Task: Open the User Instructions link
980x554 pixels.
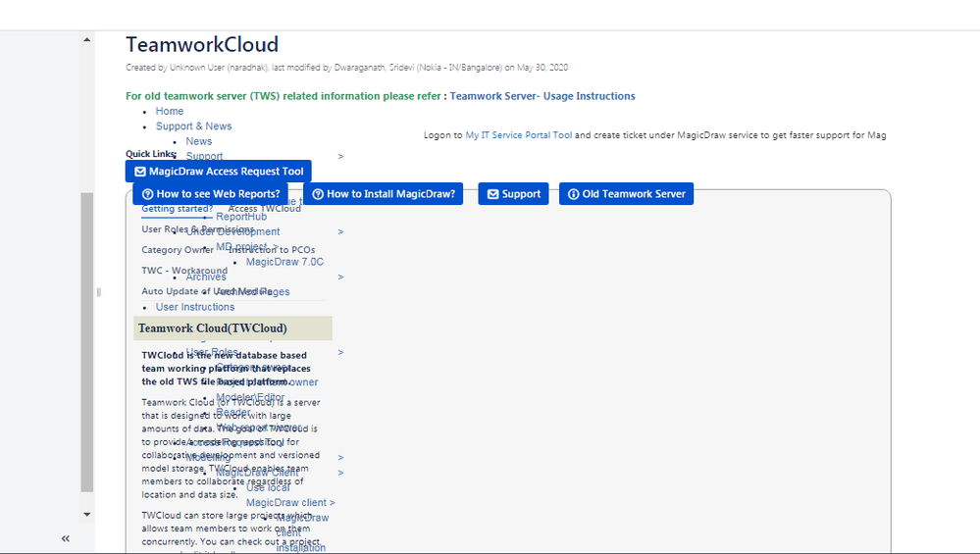Action: click(x=195, y=307)
